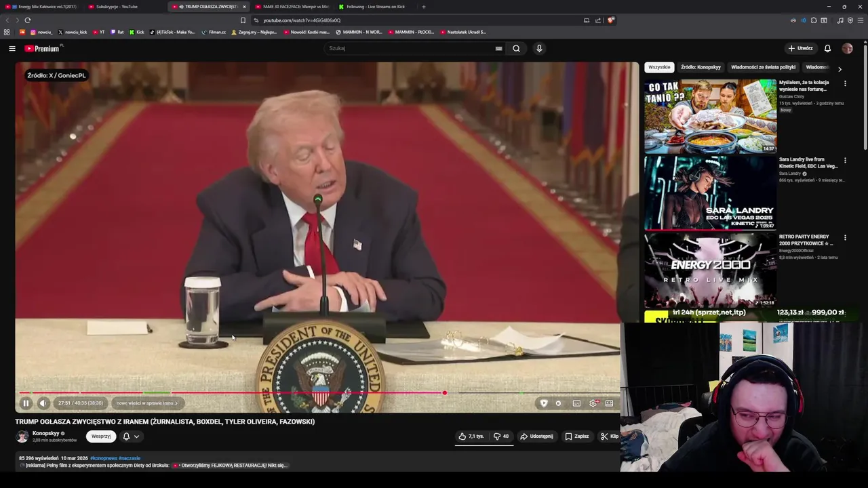Viewport: 868px width, 488px height.
Task: Click the search magnifier button
Action: click(x=516, y=48)
